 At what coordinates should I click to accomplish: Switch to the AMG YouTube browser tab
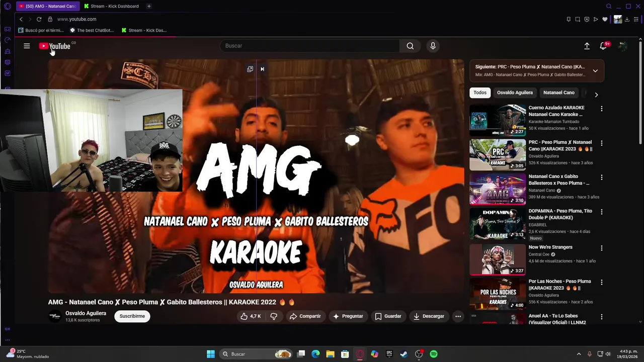pos(47,6)
